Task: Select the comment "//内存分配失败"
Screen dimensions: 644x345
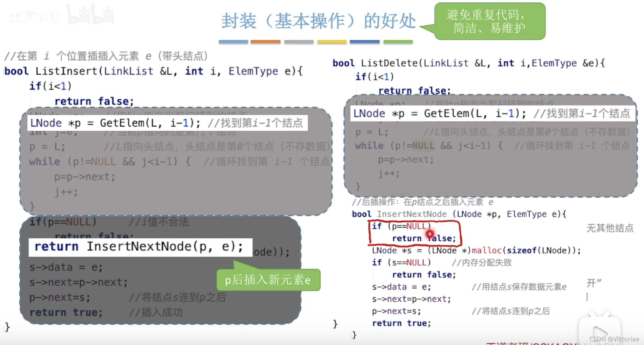Action: pos(482,263)
